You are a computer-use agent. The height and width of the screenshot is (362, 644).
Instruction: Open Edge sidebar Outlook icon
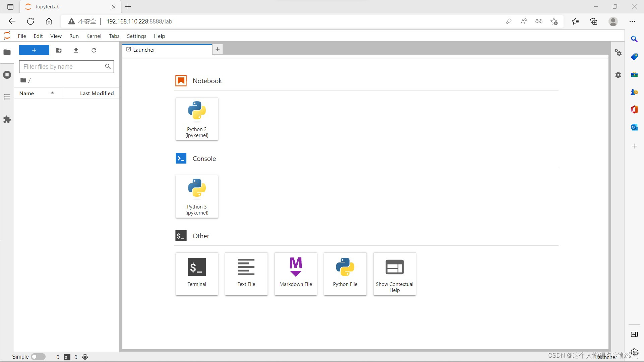coord(634,127)
